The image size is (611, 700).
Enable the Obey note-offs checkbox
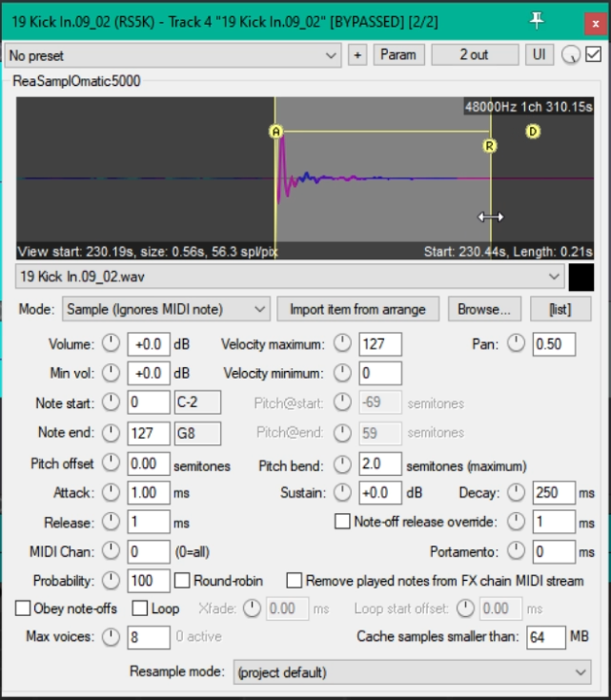coord(23,608)
